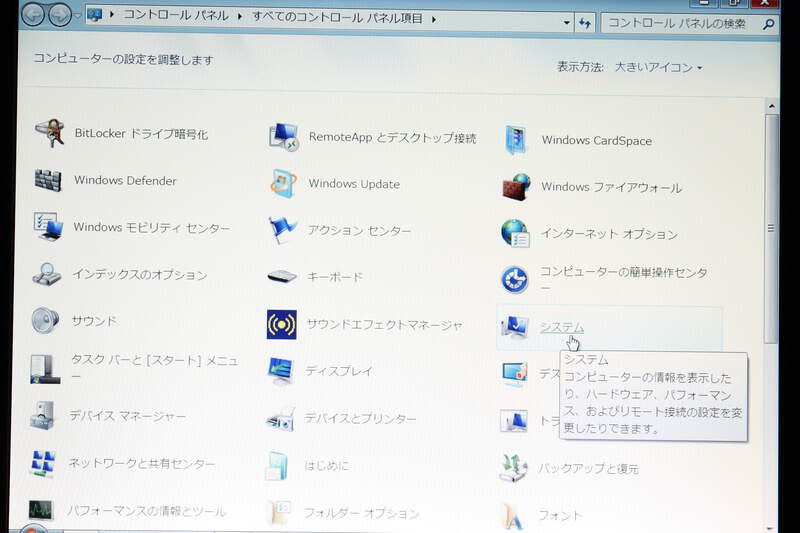This screenshot has height=533, width=800.
Task: Click the システム link text
Action: [x=562, y=327]
